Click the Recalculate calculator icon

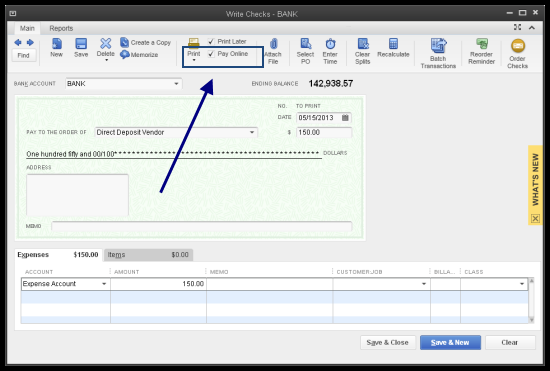tap(393, 44)
